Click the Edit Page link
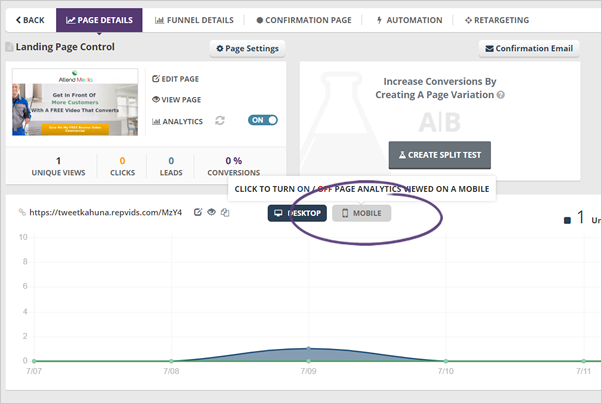Viewport: 602px width, 404px height. [x=176, y=79]
